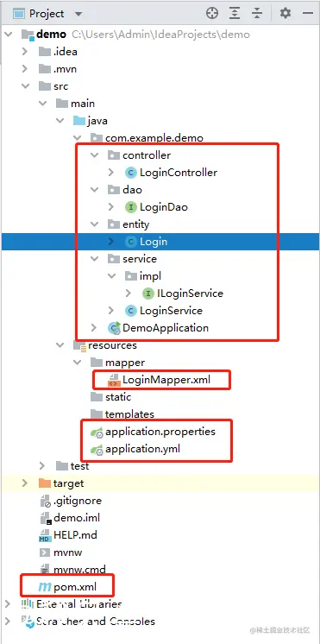Collapse the main folder
This screenshot has width=320, height=644.
(x=42, y=104)
